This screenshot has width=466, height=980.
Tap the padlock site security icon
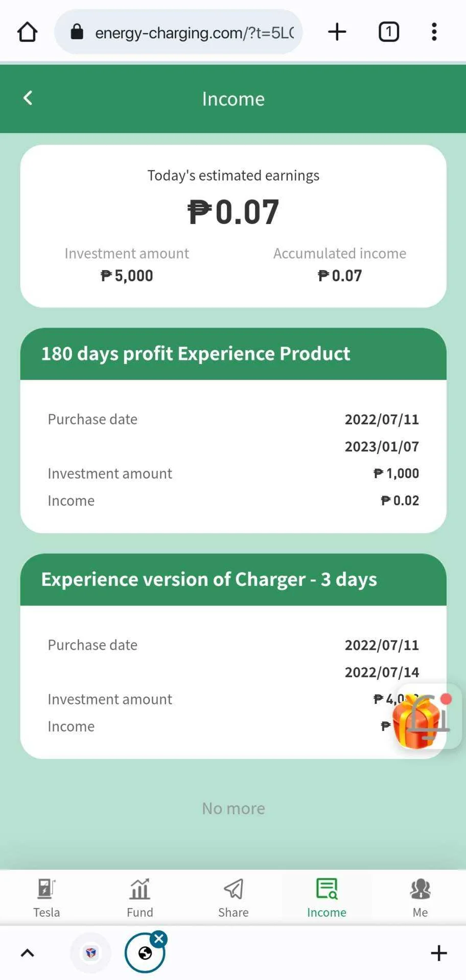(x=77, y=32)
